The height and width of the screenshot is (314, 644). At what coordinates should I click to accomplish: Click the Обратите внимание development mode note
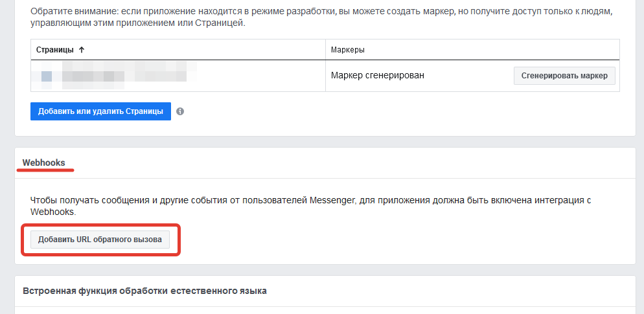click(x=321, y=17)
